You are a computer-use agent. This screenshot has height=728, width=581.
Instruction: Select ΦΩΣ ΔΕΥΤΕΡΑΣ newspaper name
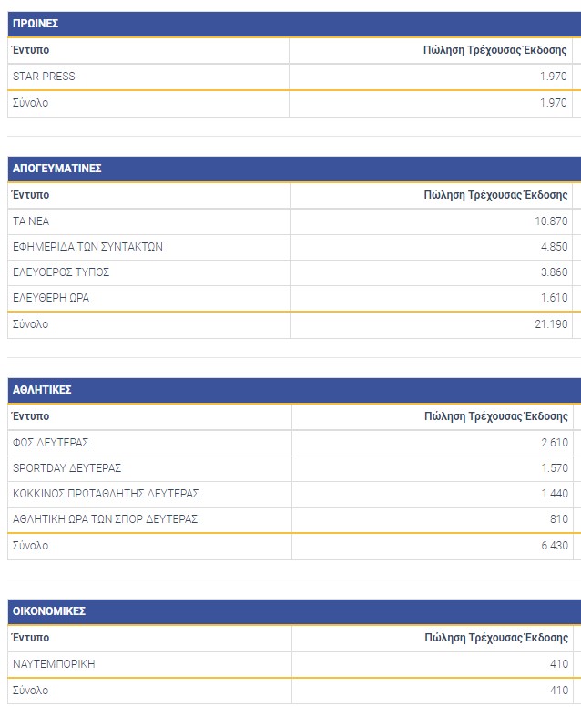50,443
